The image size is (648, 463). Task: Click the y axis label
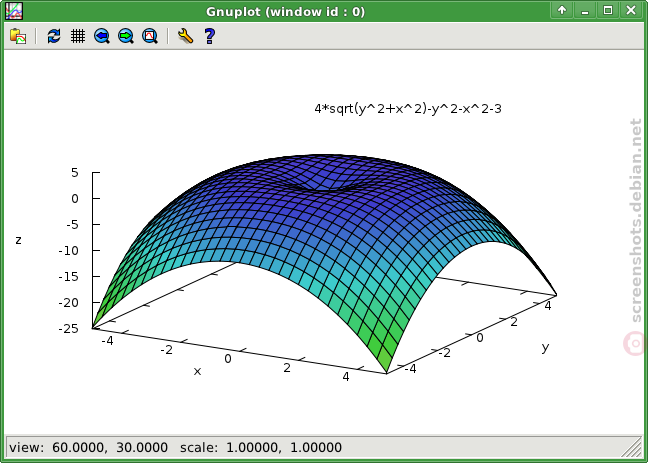546,347
